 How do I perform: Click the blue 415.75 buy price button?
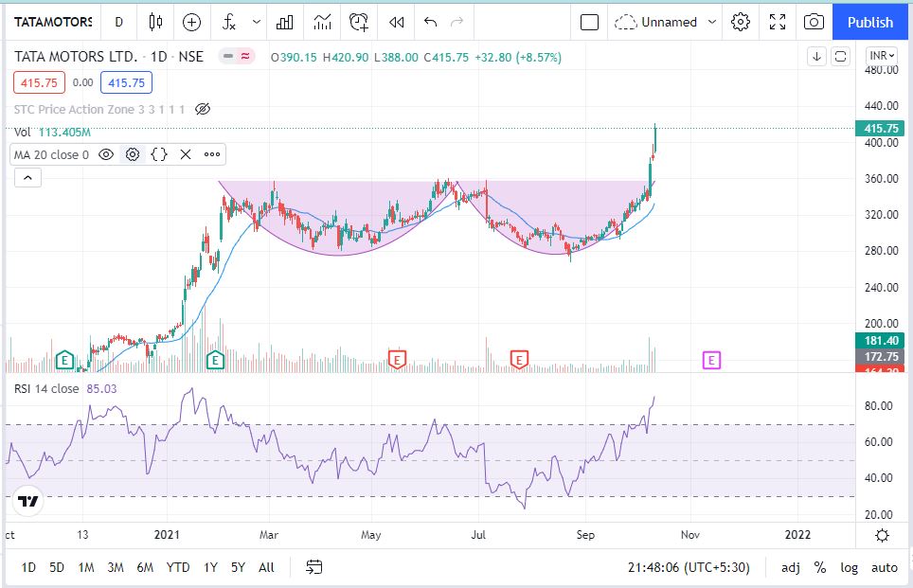(x=126, y=82)
